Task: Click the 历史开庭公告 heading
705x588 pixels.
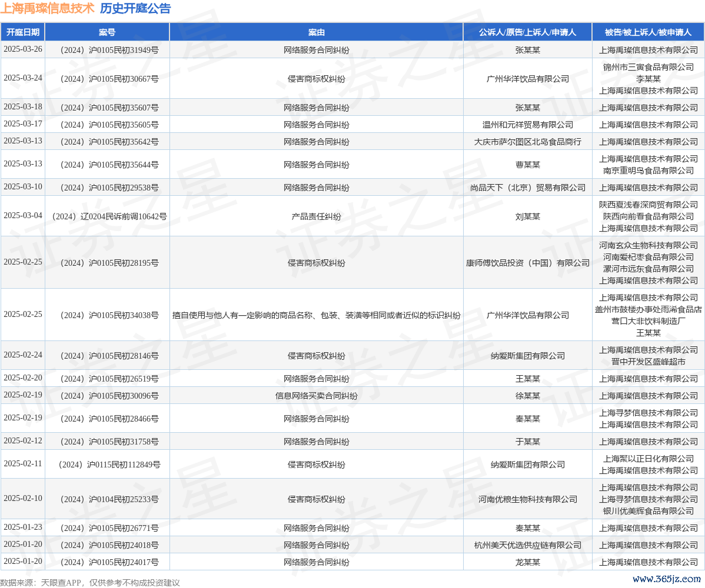Action: point(135,9)
